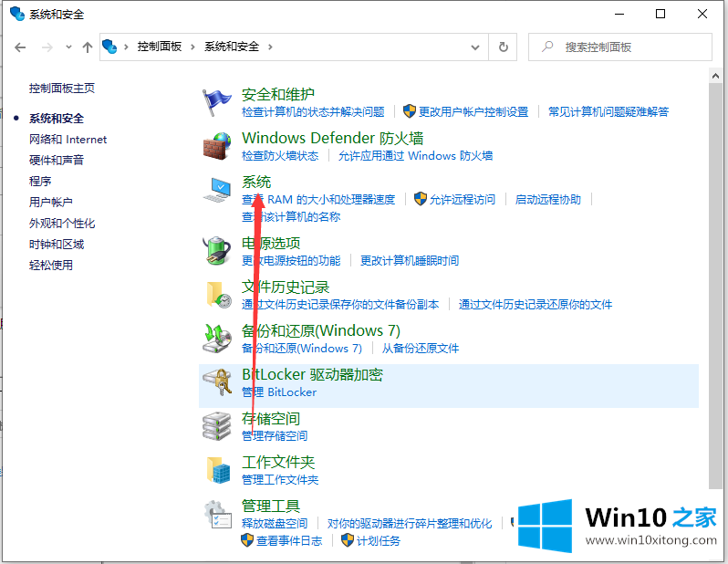Select 系统和安全 in the address breadcrumb
This screenshot has width=728, height=564.
point(232,47)
